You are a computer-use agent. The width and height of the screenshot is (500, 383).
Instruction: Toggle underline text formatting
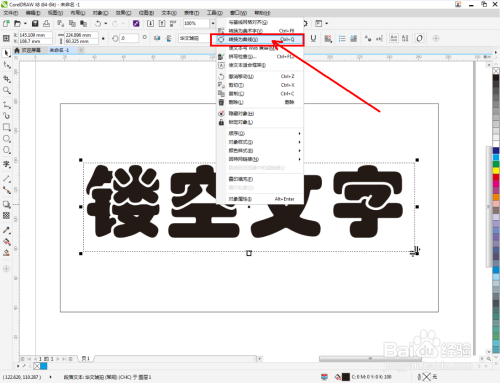click(x=313, y=39)
